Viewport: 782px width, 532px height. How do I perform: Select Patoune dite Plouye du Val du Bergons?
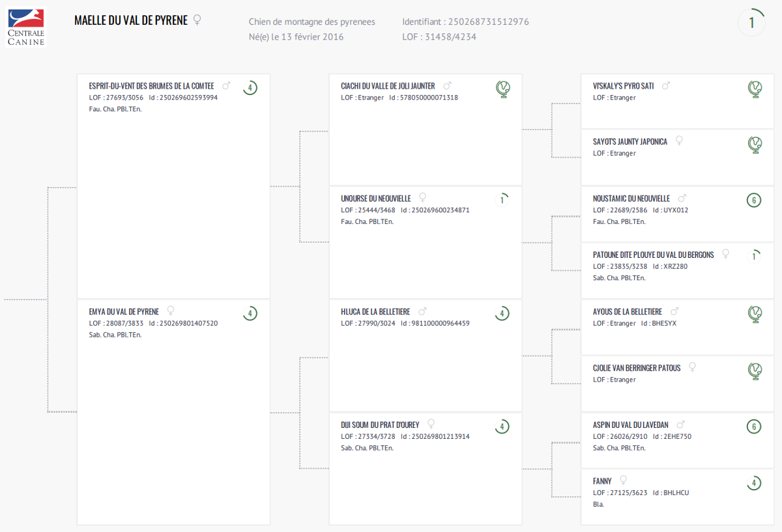pos(654,255)
